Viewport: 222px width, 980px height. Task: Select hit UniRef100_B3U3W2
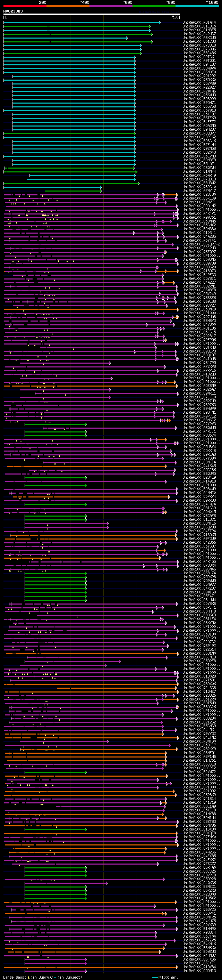point(199,183)
